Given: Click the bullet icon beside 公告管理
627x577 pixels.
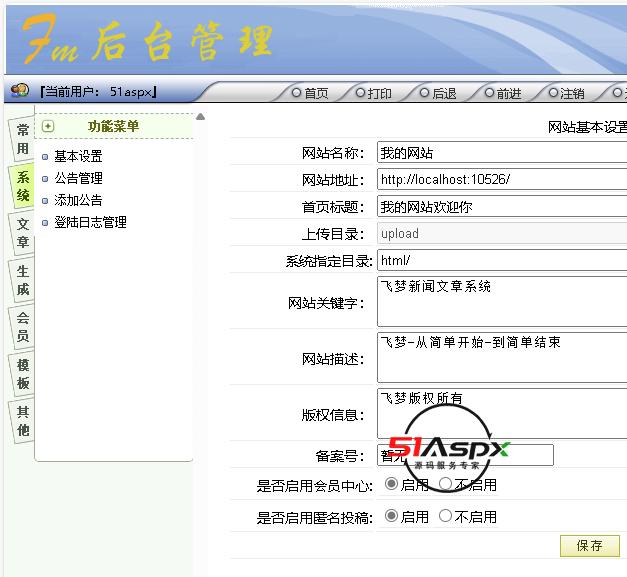Looking at the screenshot, I should pos(45,179).
